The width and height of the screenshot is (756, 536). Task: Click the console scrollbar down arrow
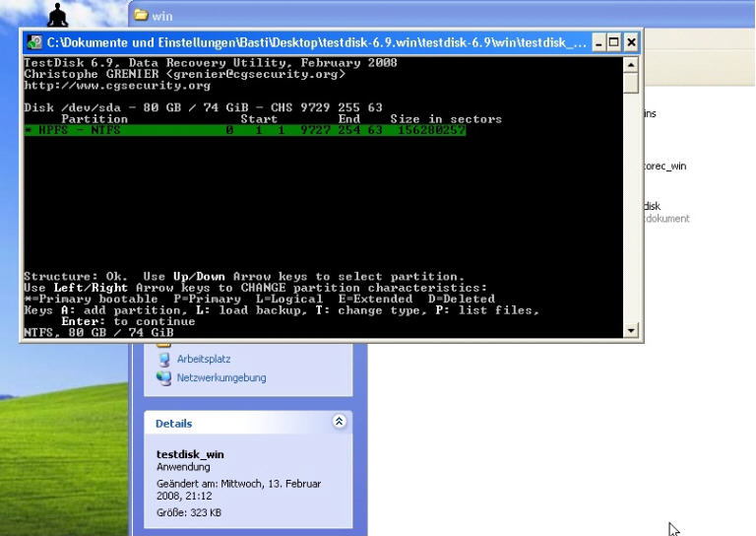pyautogui.click(x=631, y=330)
